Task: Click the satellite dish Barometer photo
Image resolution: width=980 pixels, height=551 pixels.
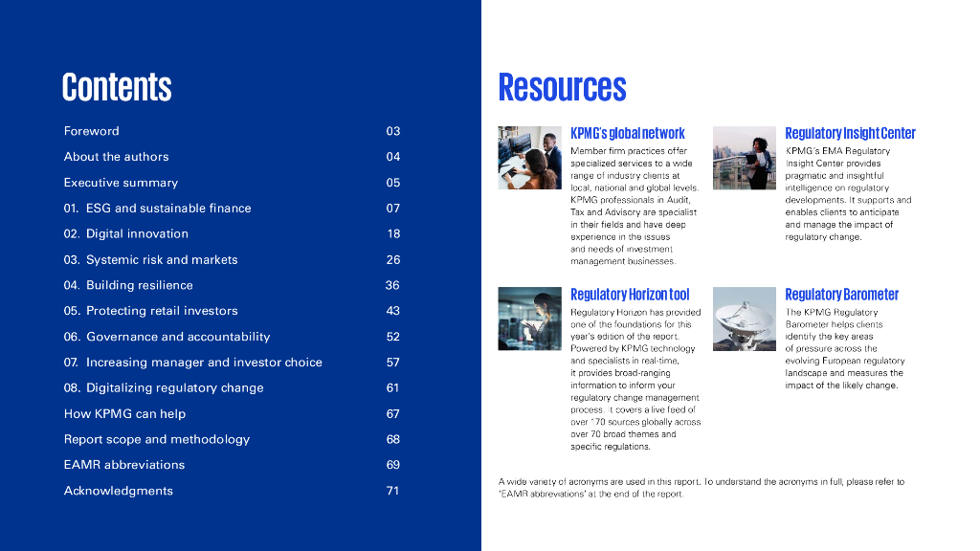Action: [x=745, y=319]
